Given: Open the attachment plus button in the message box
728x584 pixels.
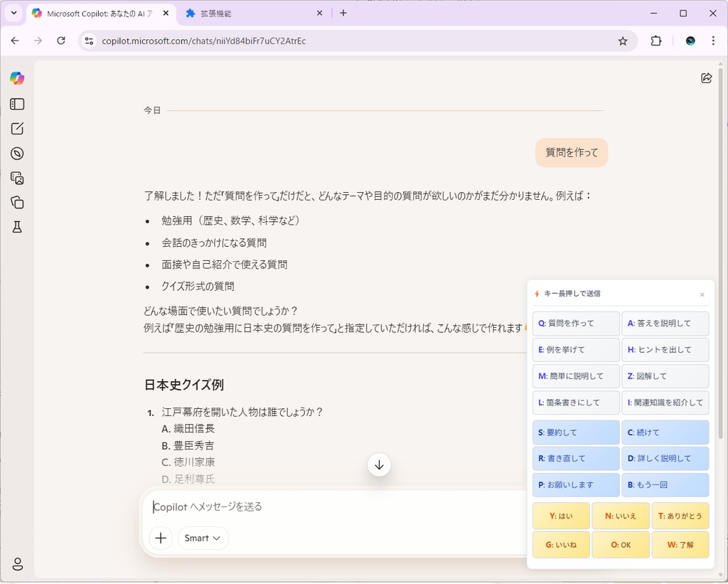Looking at the screenshot, I should [x=161, y=538].
